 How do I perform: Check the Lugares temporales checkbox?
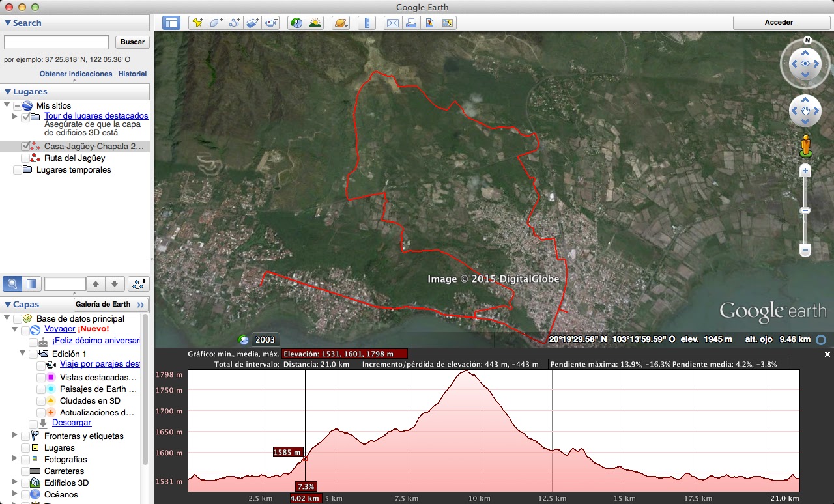[18, 170]
